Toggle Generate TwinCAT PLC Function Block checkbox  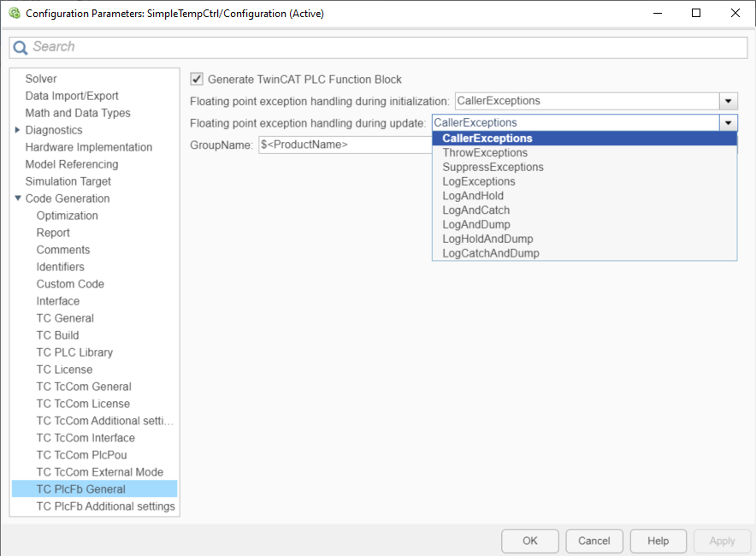(x=197, y=79)
